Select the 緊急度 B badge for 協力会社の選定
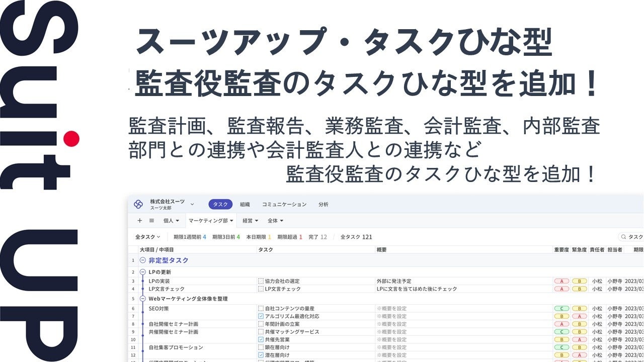Image resolution: width=644 pixels, height=362 pixels. click(579, 282)
